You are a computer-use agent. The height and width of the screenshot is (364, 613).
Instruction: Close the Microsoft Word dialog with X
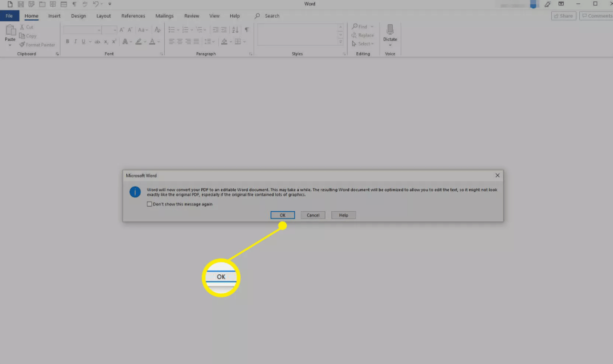coord(498,175)
